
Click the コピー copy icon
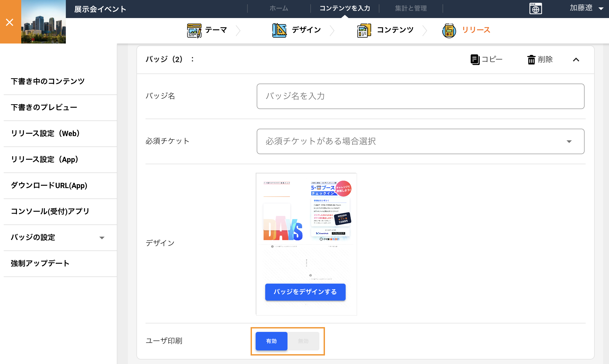tap(475, 59)
